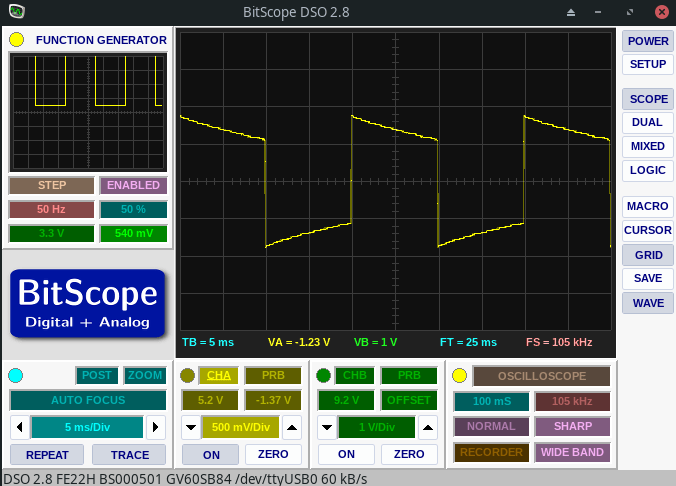The height and width of the screenshot is (486, 676).
Task: Adjust the 540 mV offset field
Action: pyautogui.click(x=133, y=234)
